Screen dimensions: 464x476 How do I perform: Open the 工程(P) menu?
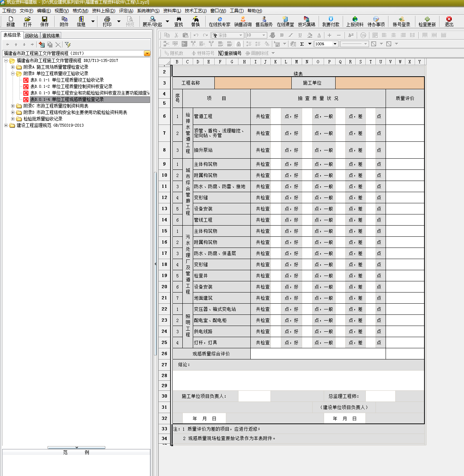click(x=9, y=11)
